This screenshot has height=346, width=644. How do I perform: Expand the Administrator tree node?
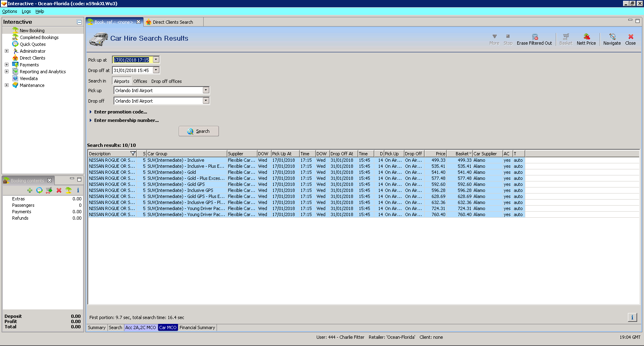(6, 51)
